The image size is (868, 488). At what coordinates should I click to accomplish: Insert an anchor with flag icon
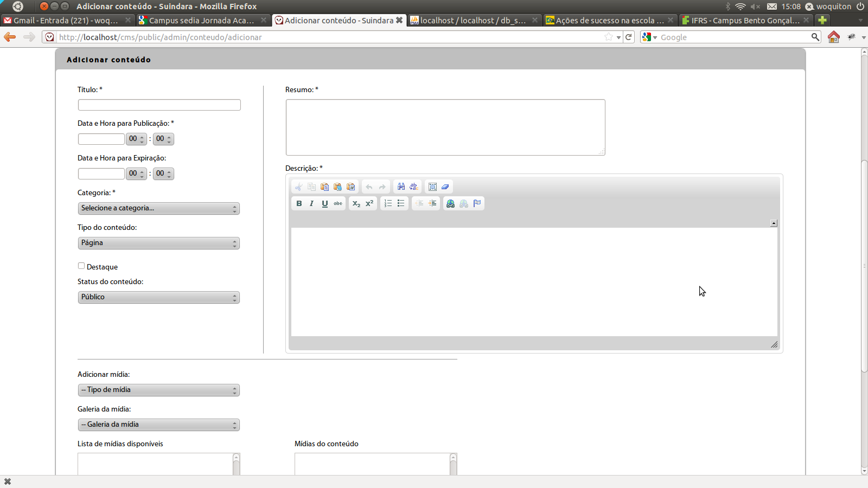click(x=477, y=203)
